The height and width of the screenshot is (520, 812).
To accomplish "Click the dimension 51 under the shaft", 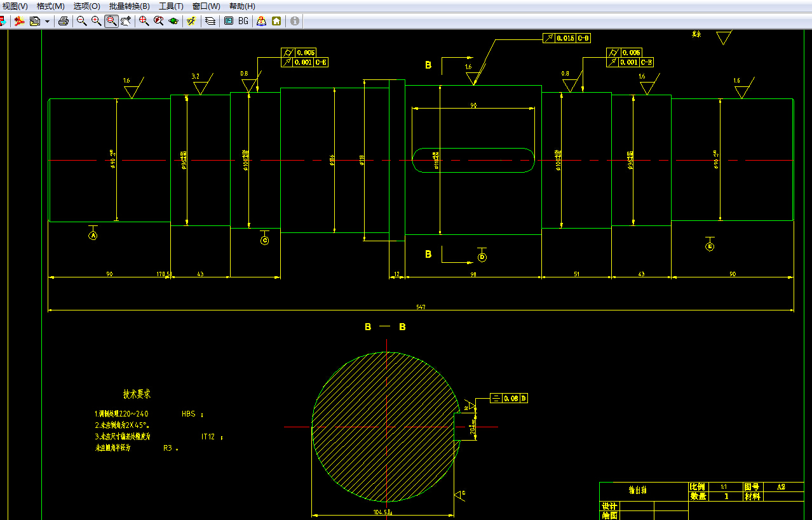I will pos(576,274).
